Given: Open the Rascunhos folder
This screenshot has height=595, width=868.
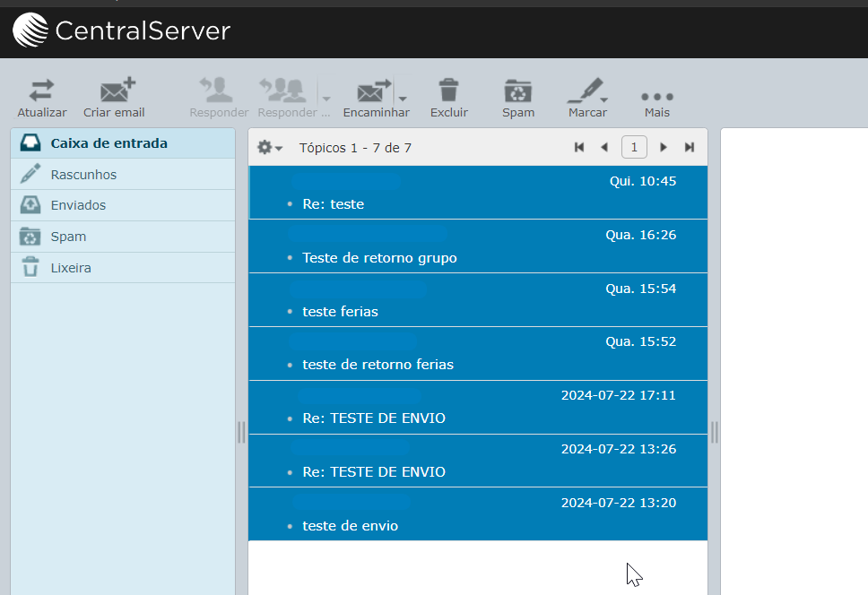Looking at the screenshot, I should click(83, 175).
